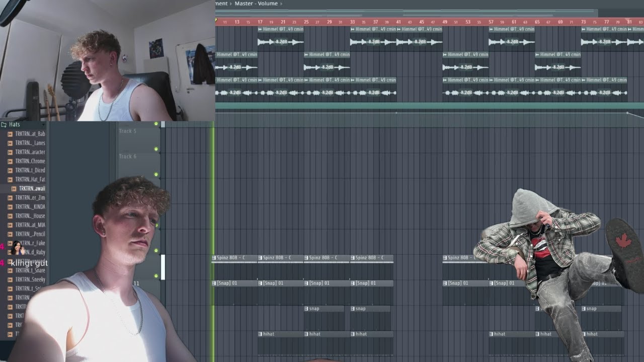Jump to bar 49 on the timeline ruler

coord(445,22)
